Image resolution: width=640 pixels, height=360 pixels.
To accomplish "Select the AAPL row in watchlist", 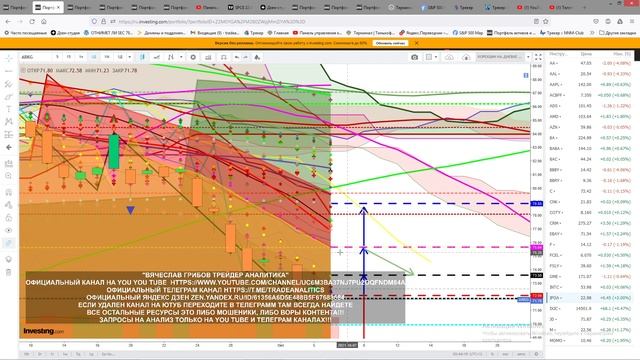I will tap(590, 84).
